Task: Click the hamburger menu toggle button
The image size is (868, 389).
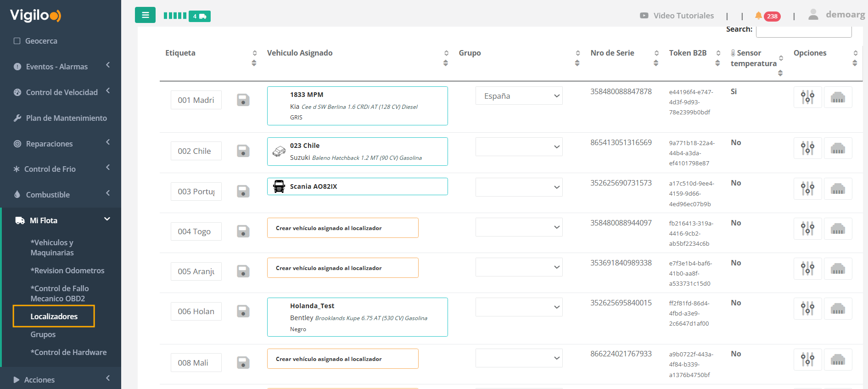Action: pyautogui.click(x=145, y=15)
